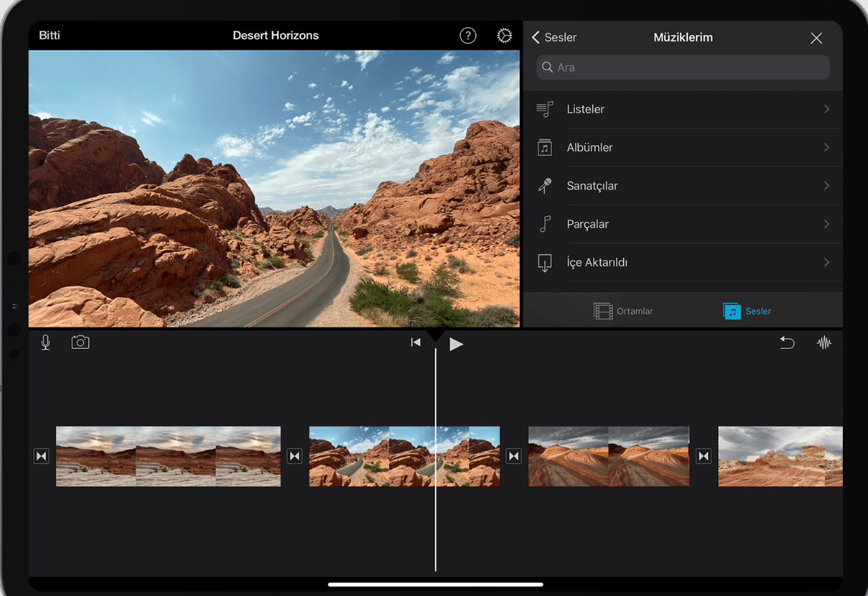
Task: Start voiceover with microphone icon
Action: pos(45,342)
